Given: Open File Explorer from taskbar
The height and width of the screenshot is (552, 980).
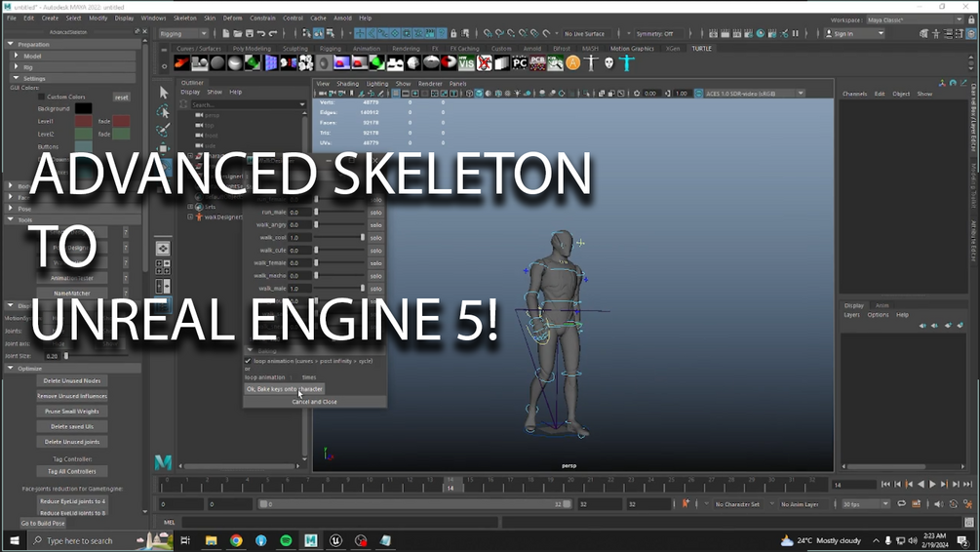Looking at the screenshot, I should (212, 540).
